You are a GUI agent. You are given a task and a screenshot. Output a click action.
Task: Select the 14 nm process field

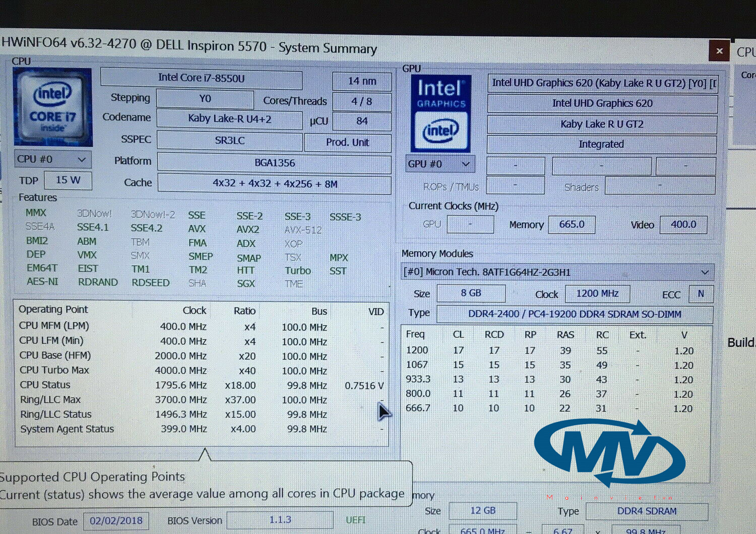(x=362, y=81)
